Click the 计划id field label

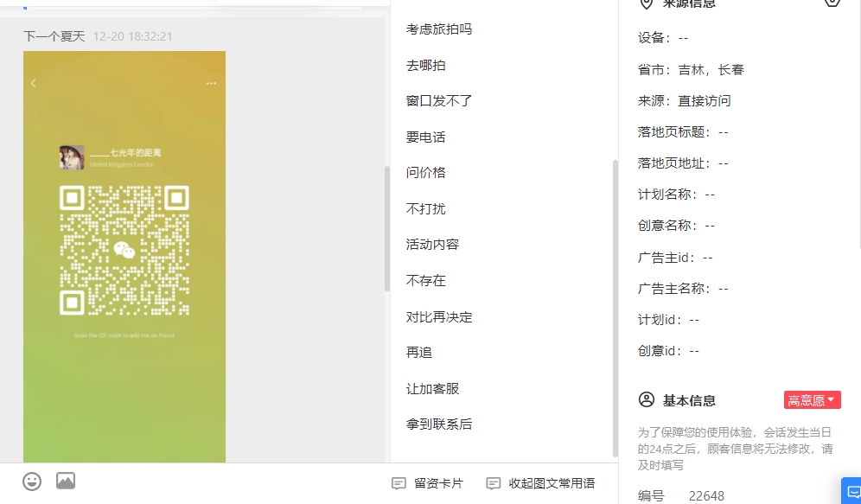(x=660, y=320)
